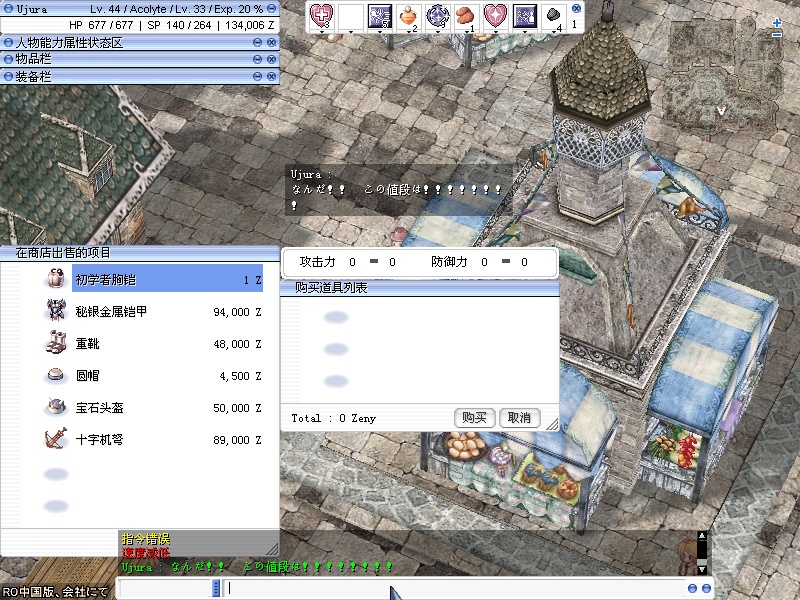Close the 人物能力属性状态区 panel
The image size is (800, 600).
(x=271, y=42)
